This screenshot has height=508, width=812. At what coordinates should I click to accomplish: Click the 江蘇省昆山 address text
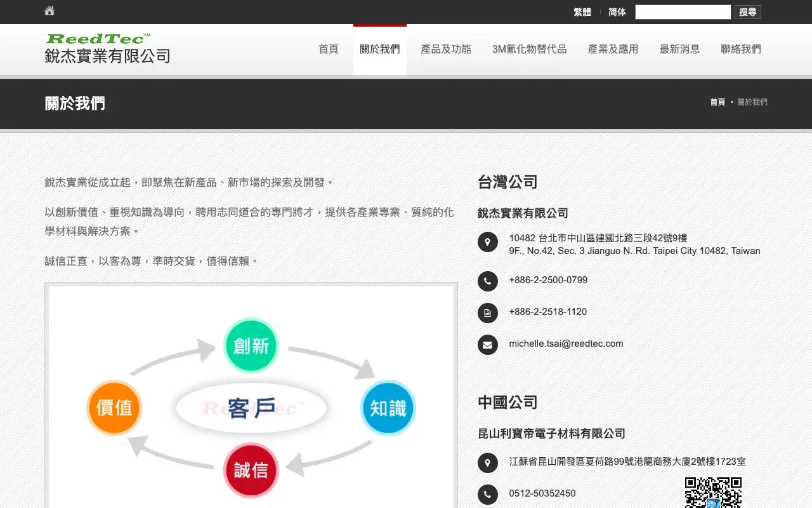tap(627, 462)
